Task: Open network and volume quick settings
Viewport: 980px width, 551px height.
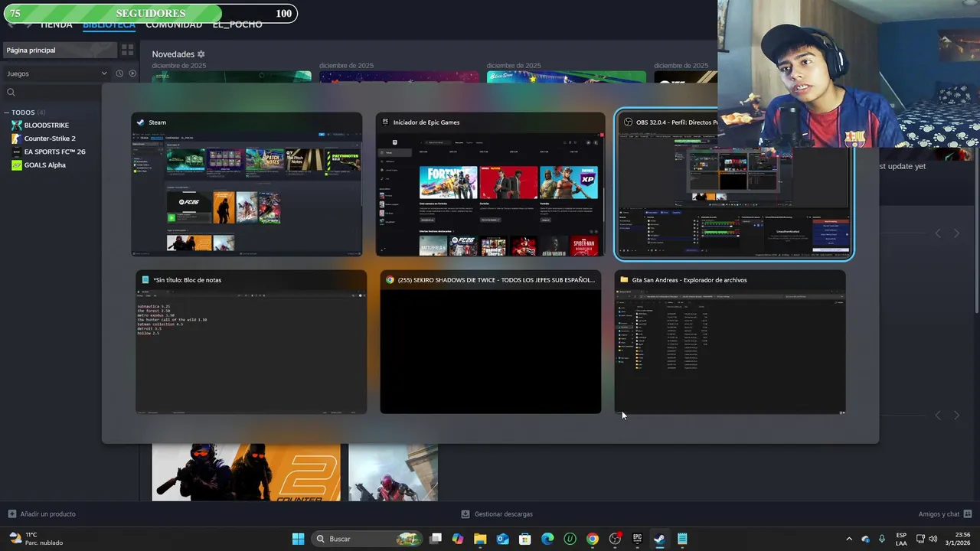Action: click(926, 539)
